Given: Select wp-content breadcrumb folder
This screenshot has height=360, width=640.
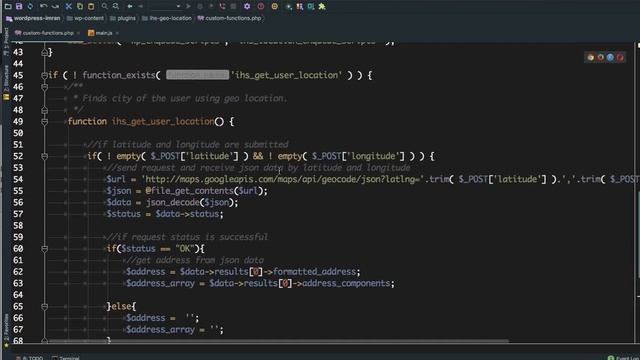Looking at the screenshot, I should (x=85, y=18).
